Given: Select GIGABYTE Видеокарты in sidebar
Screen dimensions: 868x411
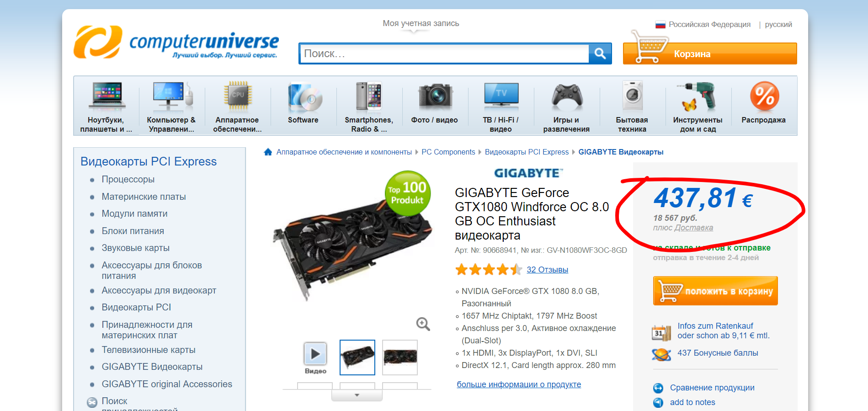Looking at the screenshot, I should [x=152, y=367].
